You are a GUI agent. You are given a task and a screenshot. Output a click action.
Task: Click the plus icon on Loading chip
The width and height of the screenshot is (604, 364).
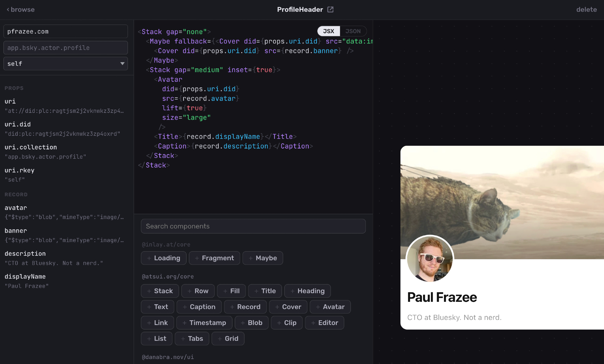(x=149, y=258)
